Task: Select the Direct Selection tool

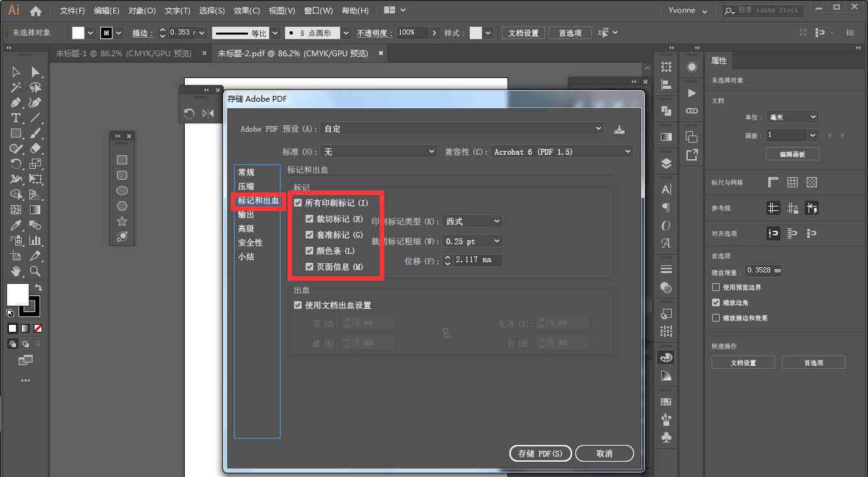Action: (x=36, y=72)
